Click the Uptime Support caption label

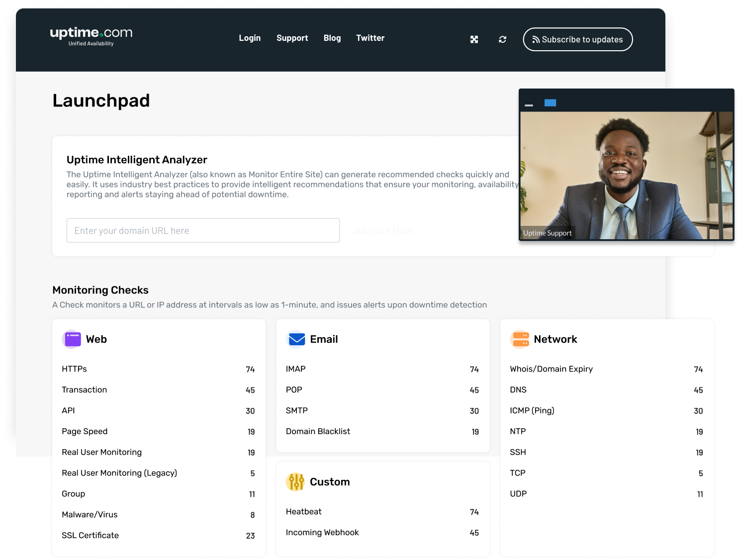tap(548, 233)
